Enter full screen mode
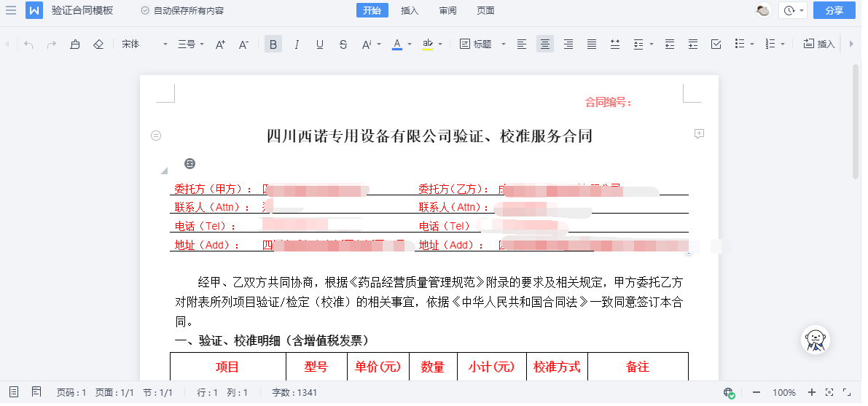Image resolution: width=868 pixels, height=406 pixels. click(x=847, y=393)
